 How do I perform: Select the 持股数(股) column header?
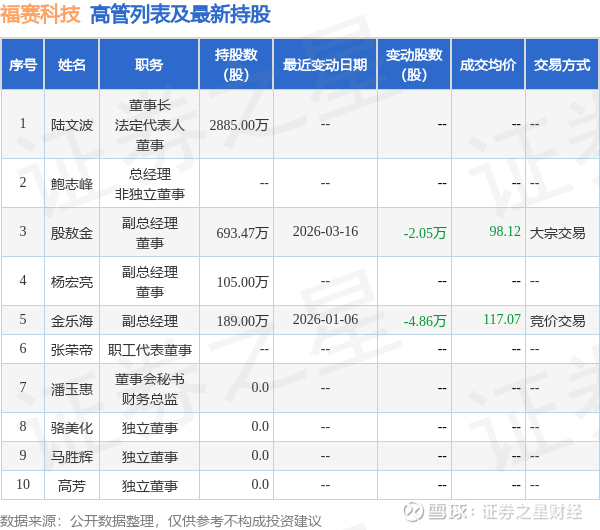[x=236, y=65]
